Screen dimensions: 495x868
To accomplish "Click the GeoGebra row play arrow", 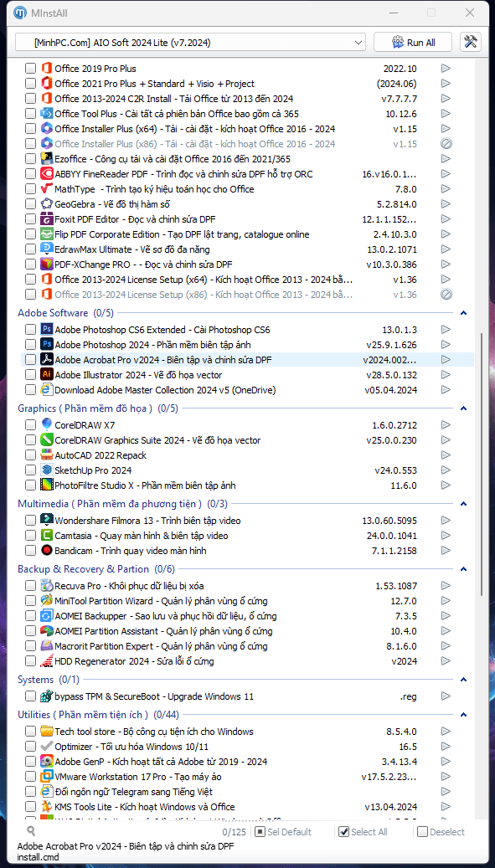I will pos(446,203).
